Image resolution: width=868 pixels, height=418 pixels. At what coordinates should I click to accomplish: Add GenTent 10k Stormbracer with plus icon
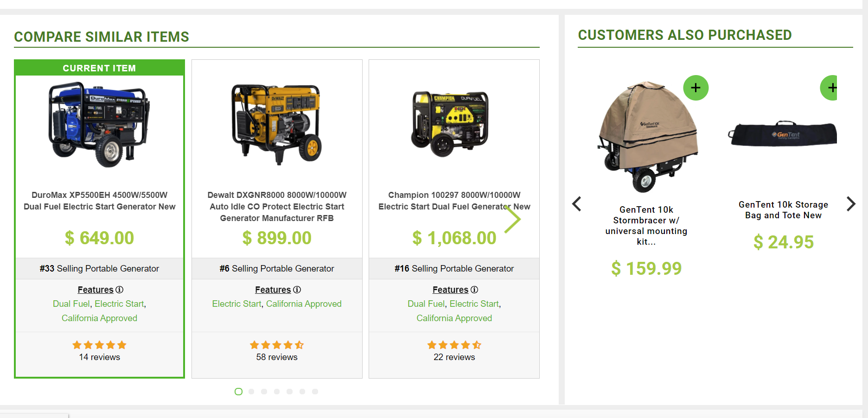696,88
